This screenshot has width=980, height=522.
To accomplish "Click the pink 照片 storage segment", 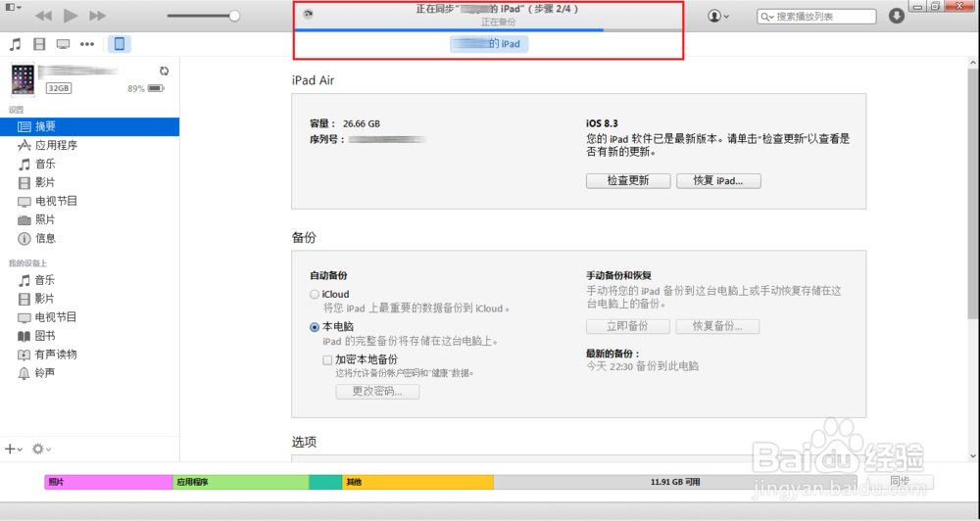I will point(109,482).
